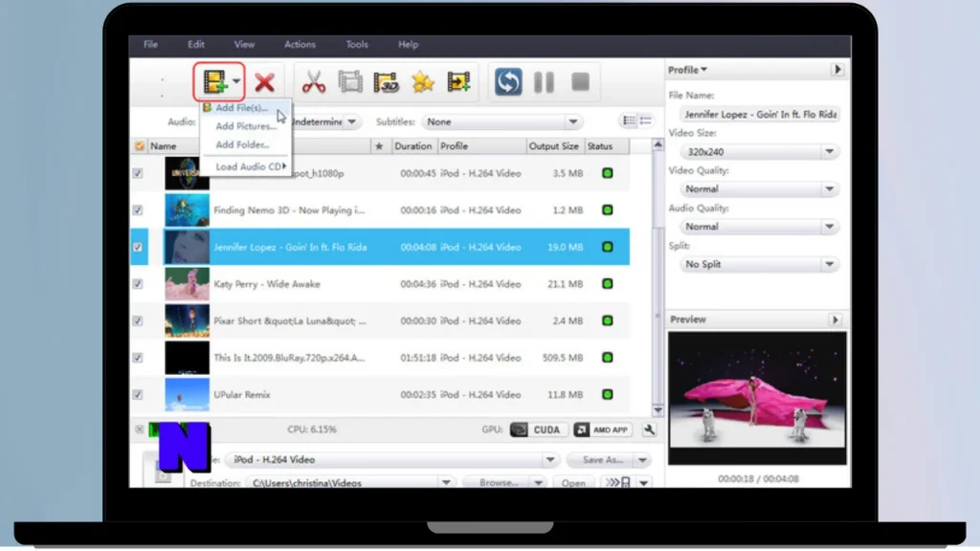Start conversion with the blue Convert icon

[x=508, y=82]
